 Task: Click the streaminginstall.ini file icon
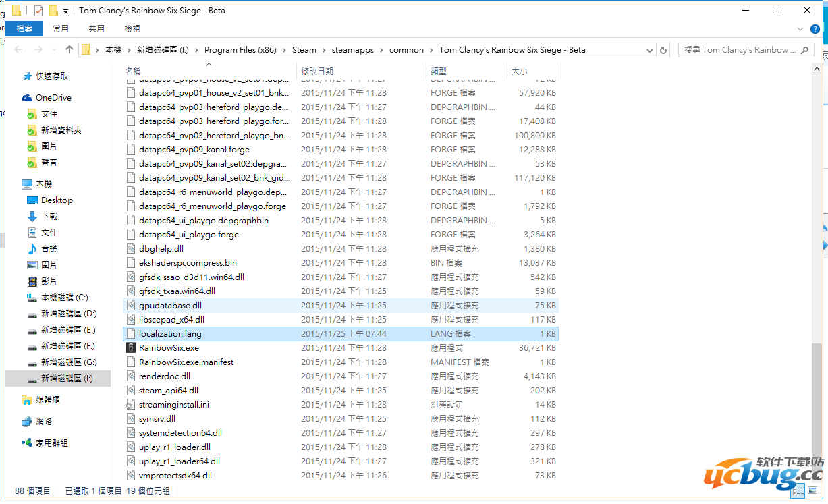[x=131, y=405]
